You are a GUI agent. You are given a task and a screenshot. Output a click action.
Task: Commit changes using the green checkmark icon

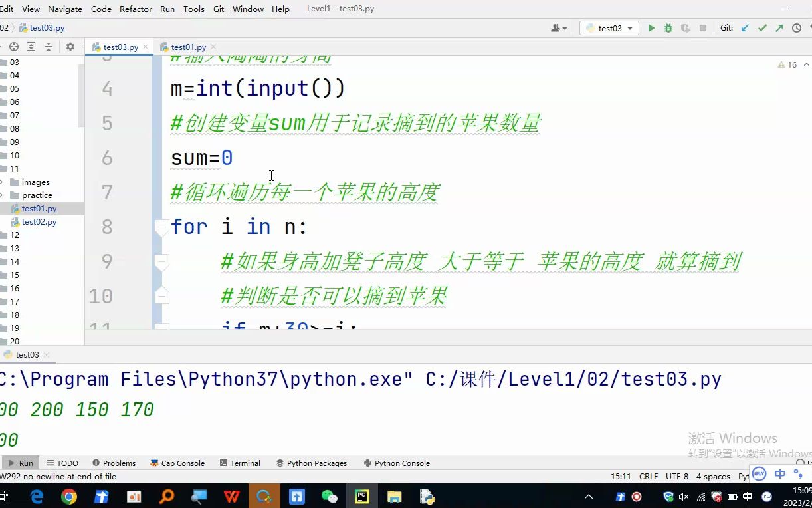pyautogui.click(x=761, y=28)
